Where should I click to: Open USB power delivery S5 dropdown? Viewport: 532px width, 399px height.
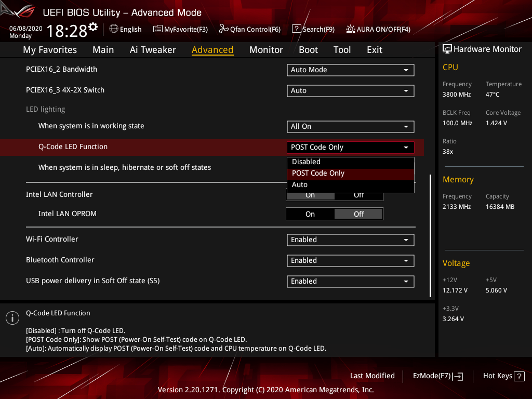click(351, 281)
